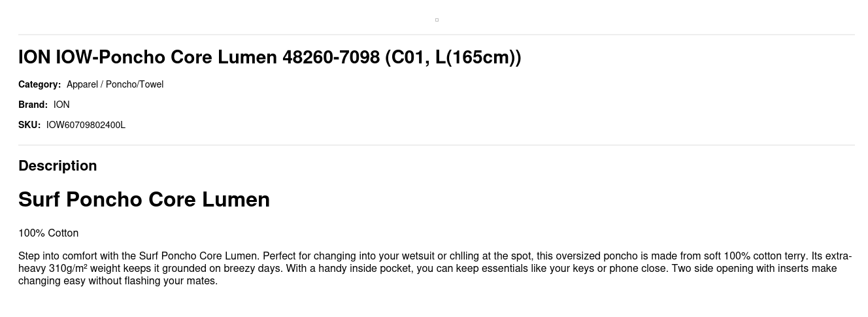Select the ION brand value

[61, 105]
